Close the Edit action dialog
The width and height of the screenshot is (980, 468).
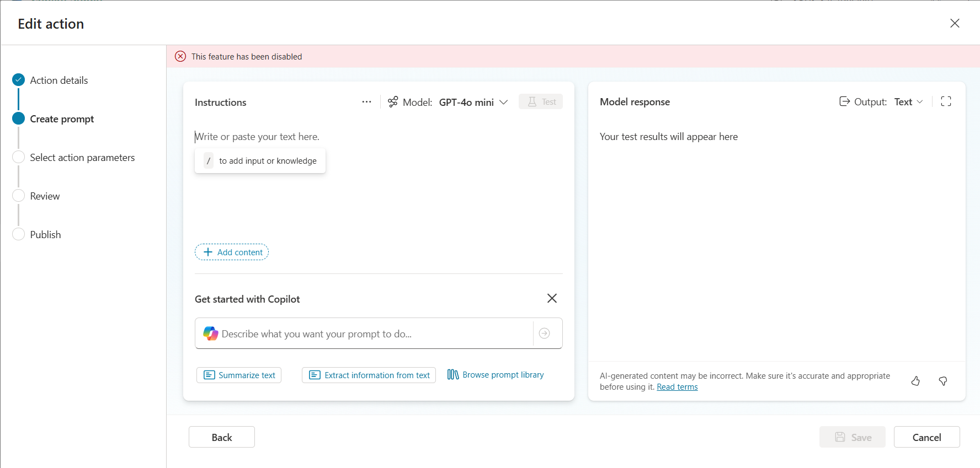pyautogui.click(x=955, y=23)
